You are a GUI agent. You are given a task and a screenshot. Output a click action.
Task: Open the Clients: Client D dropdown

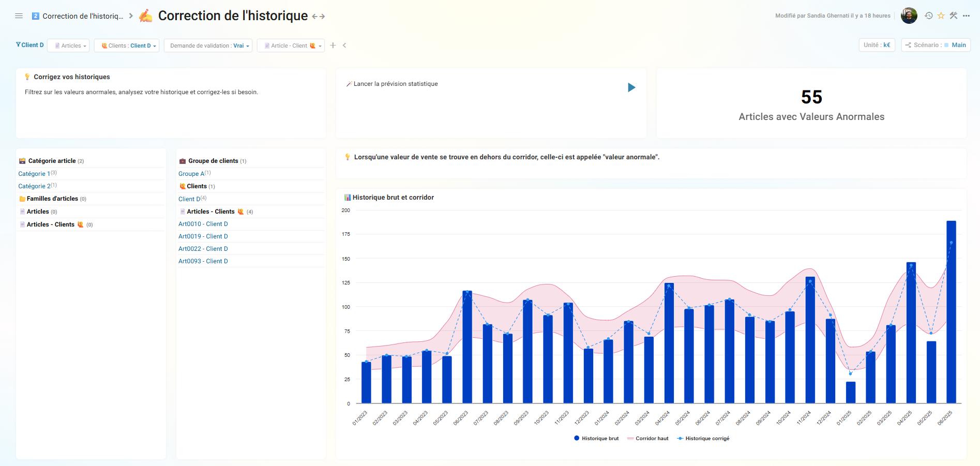(127, 46)
